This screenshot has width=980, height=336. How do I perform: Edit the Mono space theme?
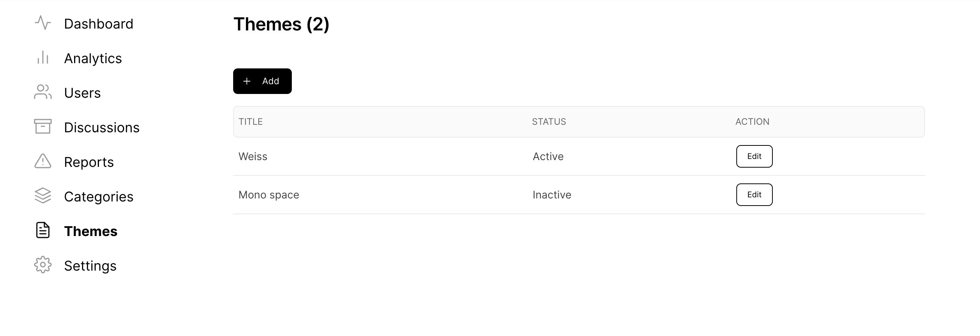(x=754, y=195)
